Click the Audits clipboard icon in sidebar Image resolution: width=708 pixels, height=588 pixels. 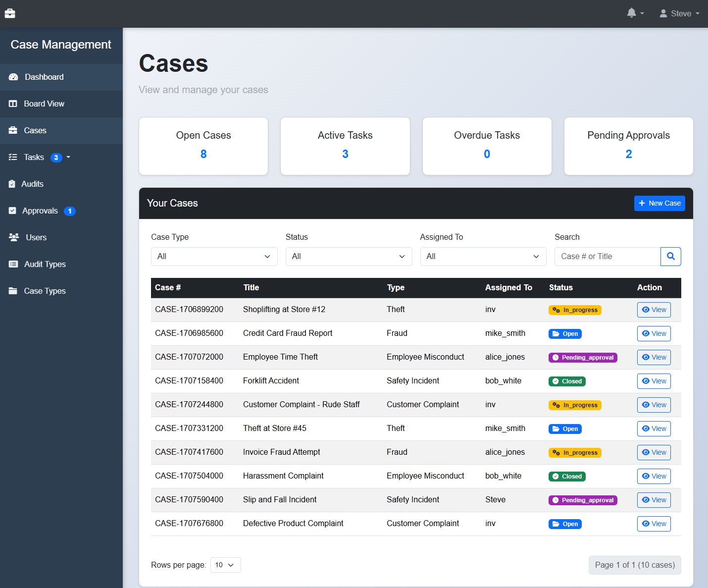click(x=12, y=184)
